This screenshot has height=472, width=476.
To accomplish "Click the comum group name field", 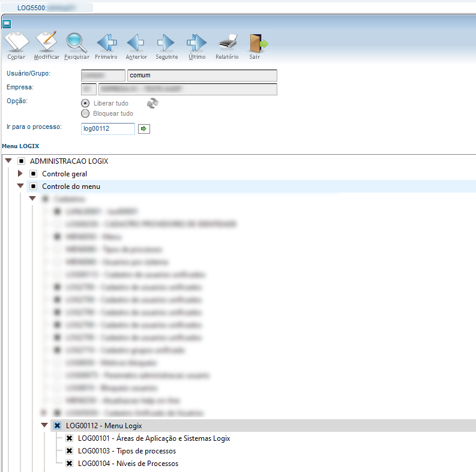I will click(x=202, y=75).
